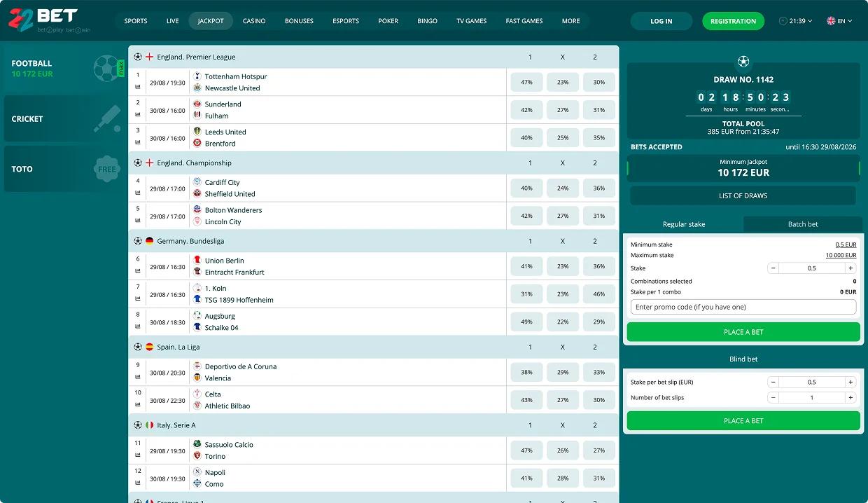Image resolution: width=868 pixels, height=503 pixels.
Task: Click the 10 000 EUR maximum stake link
Action: coord(841,255)
